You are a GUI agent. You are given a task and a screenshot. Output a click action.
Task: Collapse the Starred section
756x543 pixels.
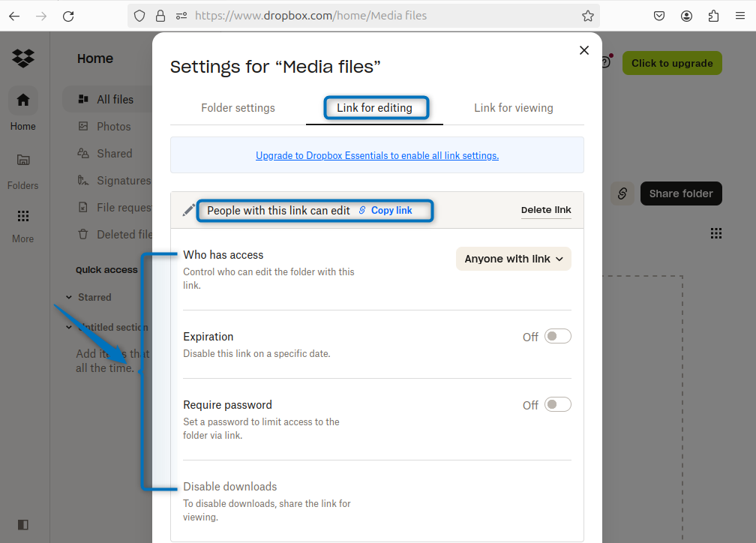[68, 298]
